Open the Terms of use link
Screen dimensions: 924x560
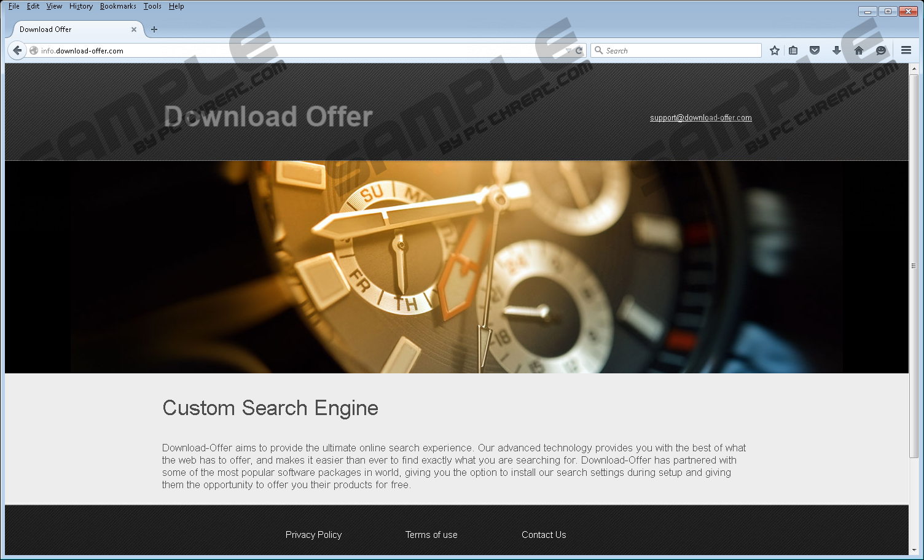431,535
